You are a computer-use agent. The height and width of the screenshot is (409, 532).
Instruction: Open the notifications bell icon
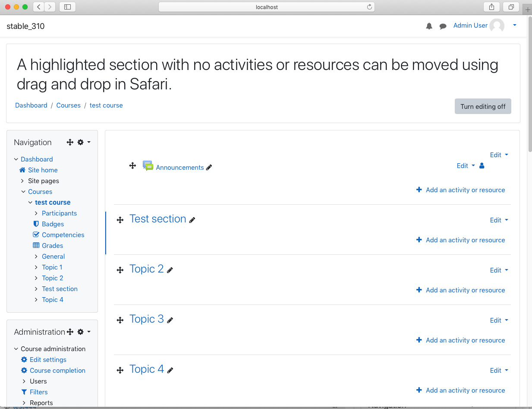pyautogui.click(x=429, y=26)
